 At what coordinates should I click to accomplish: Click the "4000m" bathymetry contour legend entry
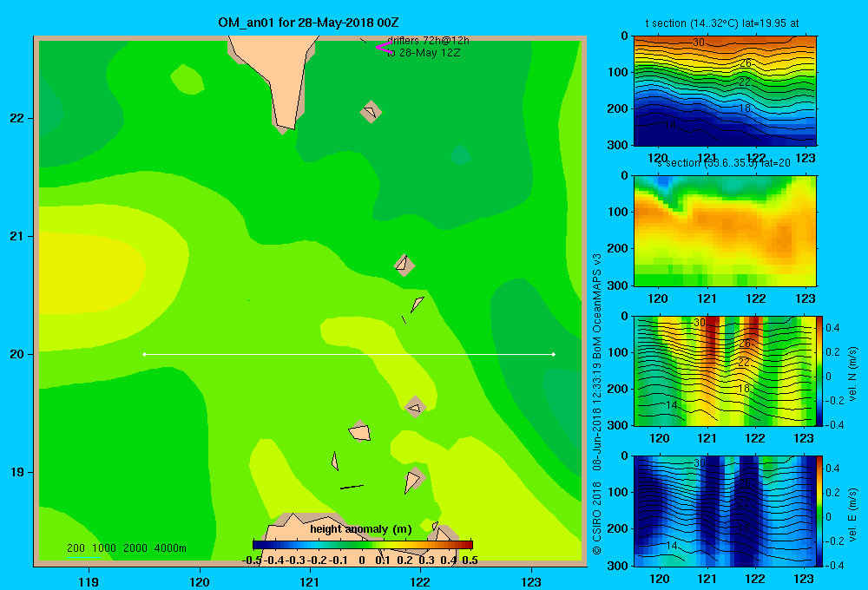(170, 548)
